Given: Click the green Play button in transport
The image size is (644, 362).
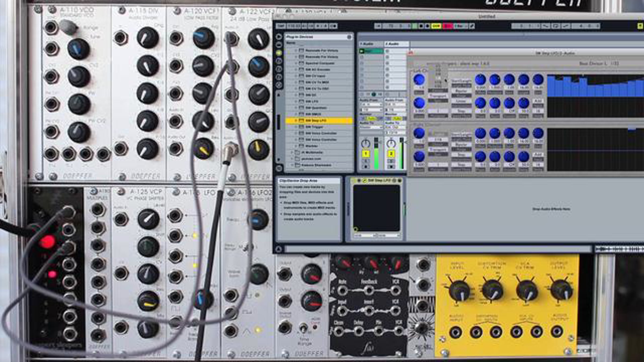Looking at the screenshot, I should pos(415,26).
